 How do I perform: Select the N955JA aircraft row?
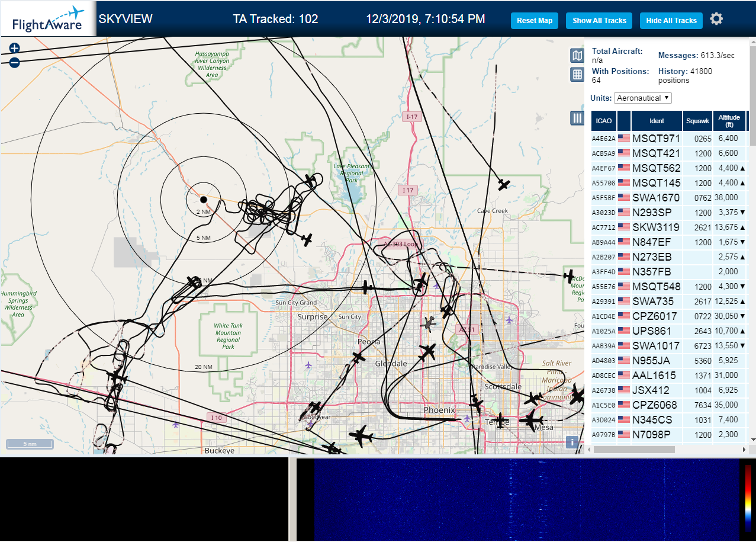pos(670,360)
